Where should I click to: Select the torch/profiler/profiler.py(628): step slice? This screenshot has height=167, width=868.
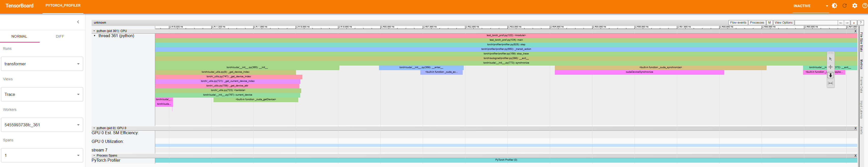point(506,44)
